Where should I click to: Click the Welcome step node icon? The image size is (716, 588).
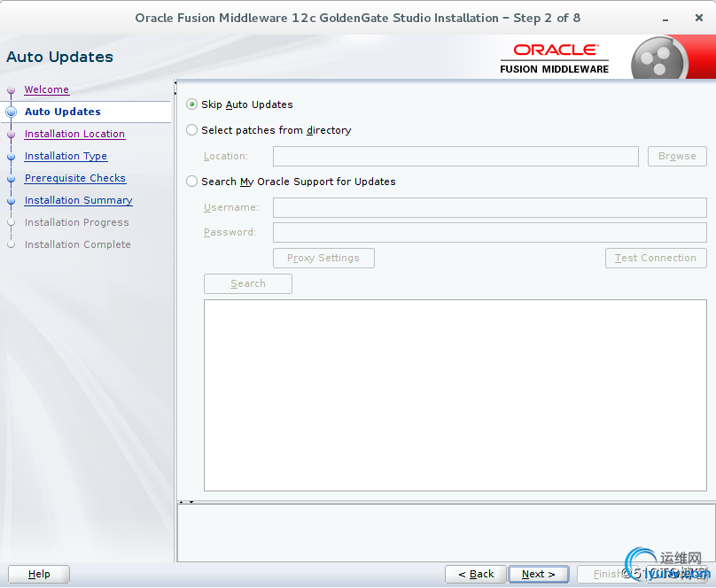click(12, 89)
